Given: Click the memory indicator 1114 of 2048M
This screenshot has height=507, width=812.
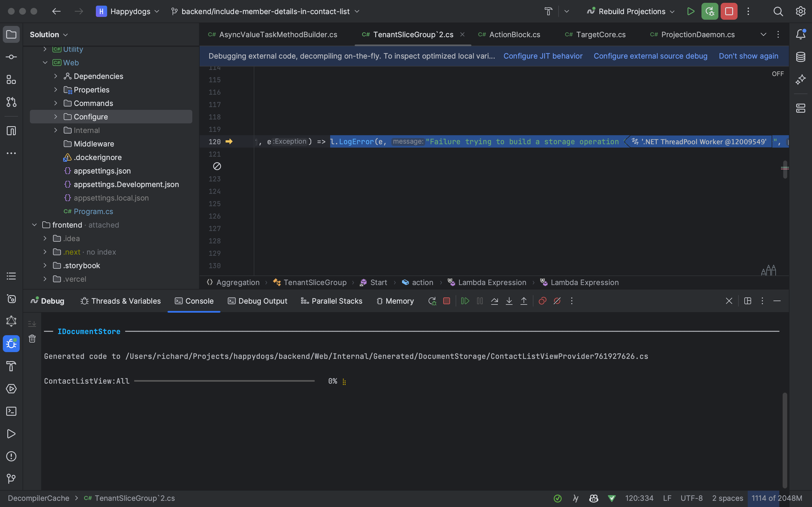Looking at the screenshot, I should point(776,498).
